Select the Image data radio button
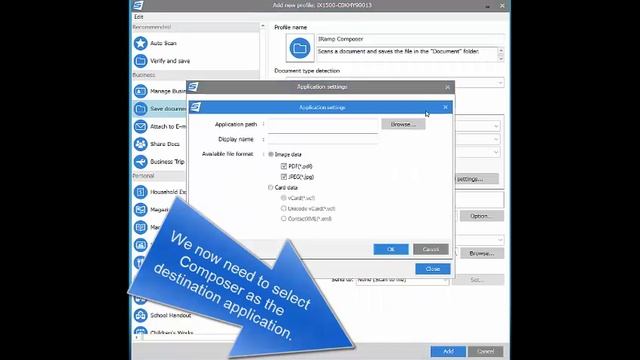The image size is (640, 360). (x=271, y=154)
